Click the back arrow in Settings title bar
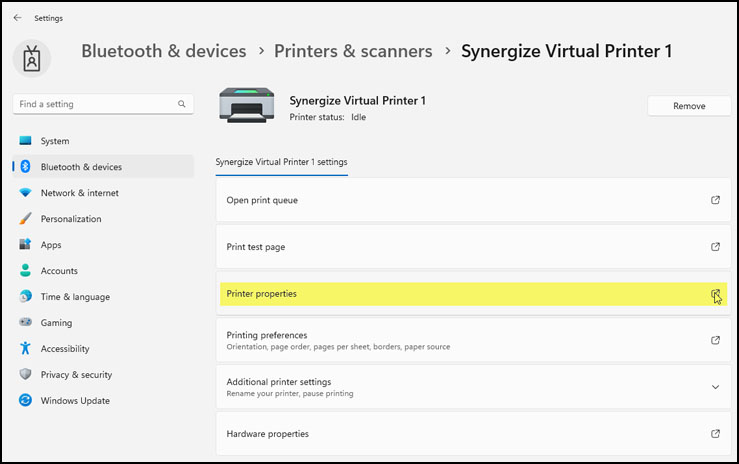 click(x=17, y=18)
